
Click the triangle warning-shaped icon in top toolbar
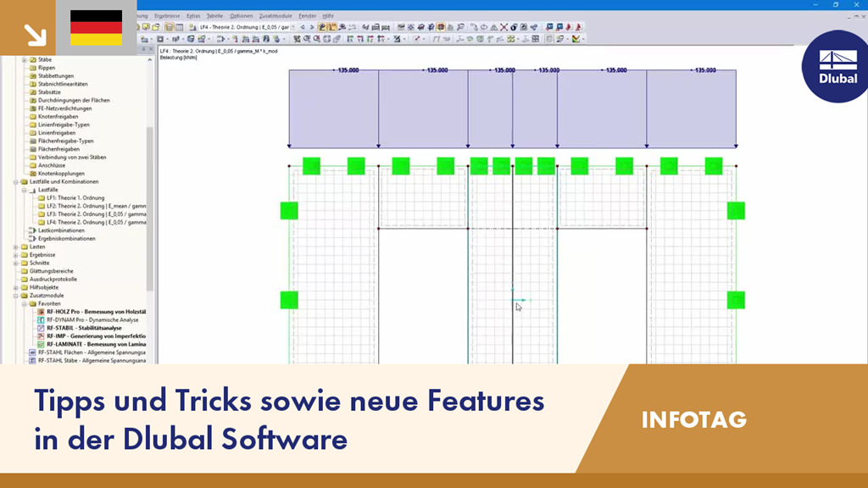click(x=494, y=27)
